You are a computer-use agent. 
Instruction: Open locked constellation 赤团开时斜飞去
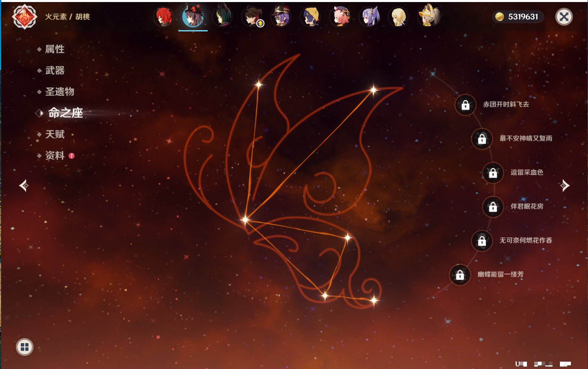click(x=465, y=105)
